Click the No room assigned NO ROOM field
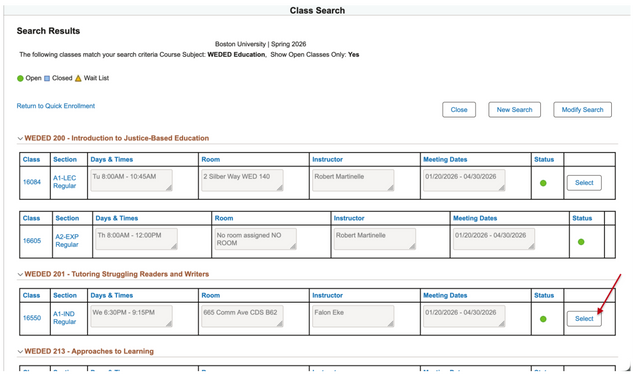The height and width of the screenshot is (375, 636). coord(256,239)
